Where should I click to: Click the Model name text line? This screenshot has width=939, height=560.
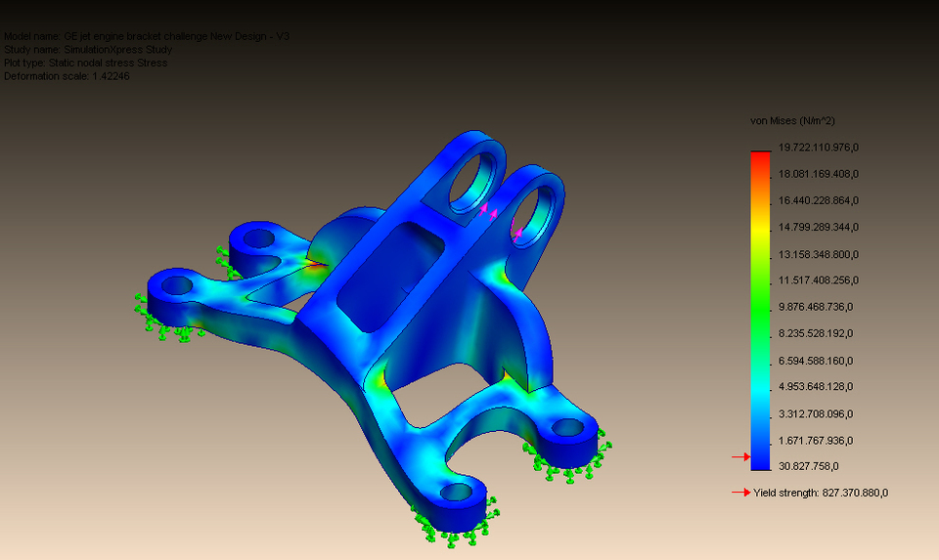coord(147,36)
